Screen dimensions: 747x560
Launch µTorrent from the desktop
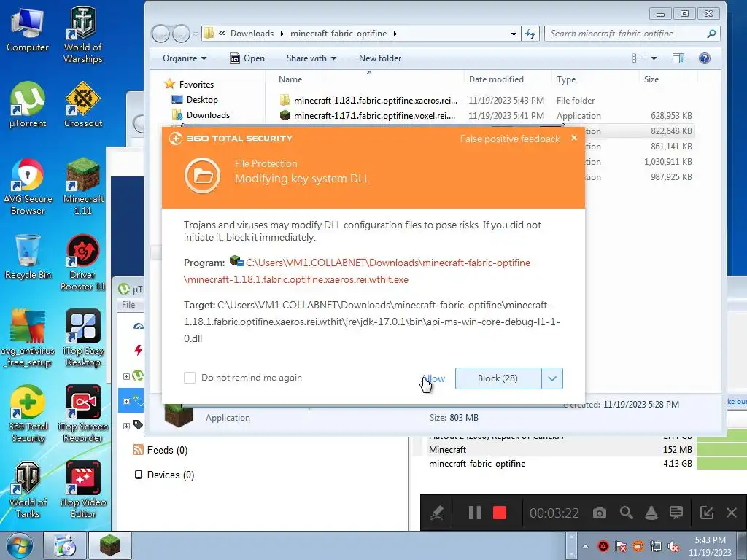pos(28,105)
